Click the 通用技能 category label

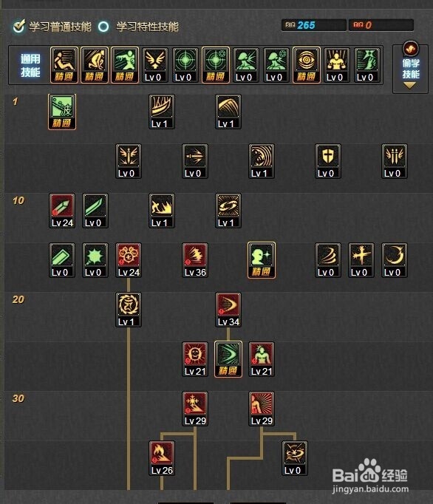pos(30,65)
